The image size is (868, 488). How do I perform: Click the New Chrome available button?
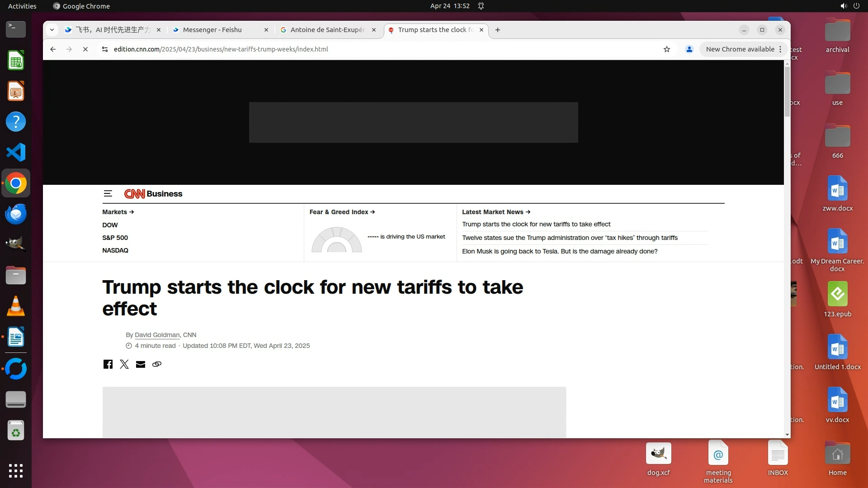(x=740, y=49)
